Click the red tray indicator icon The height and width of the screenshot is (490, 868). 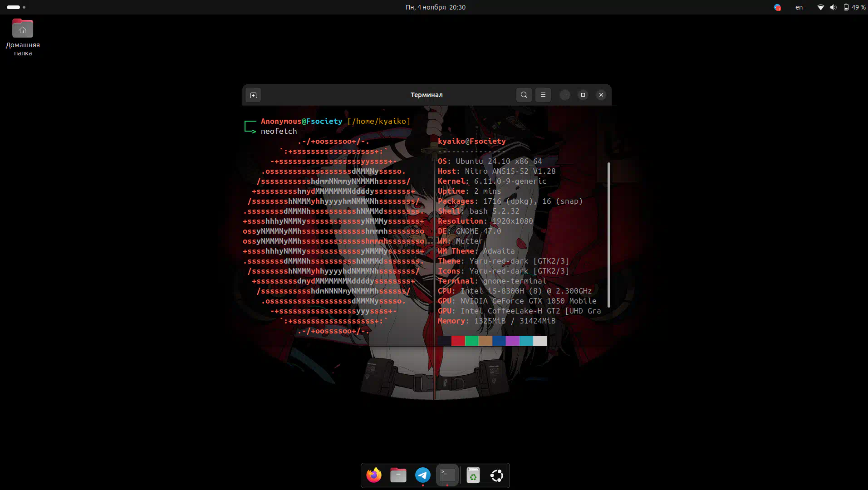click(x=777, y=7)
